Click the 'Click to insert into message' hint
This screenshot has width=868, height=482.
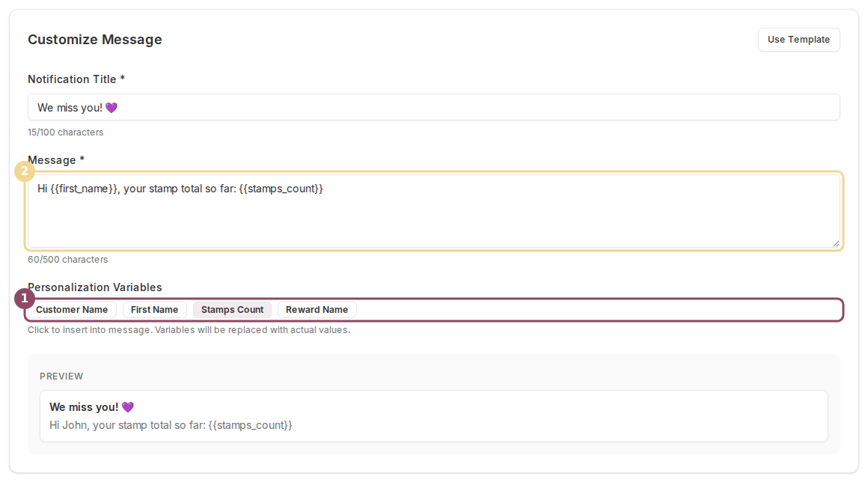click(x=189, y=330)
